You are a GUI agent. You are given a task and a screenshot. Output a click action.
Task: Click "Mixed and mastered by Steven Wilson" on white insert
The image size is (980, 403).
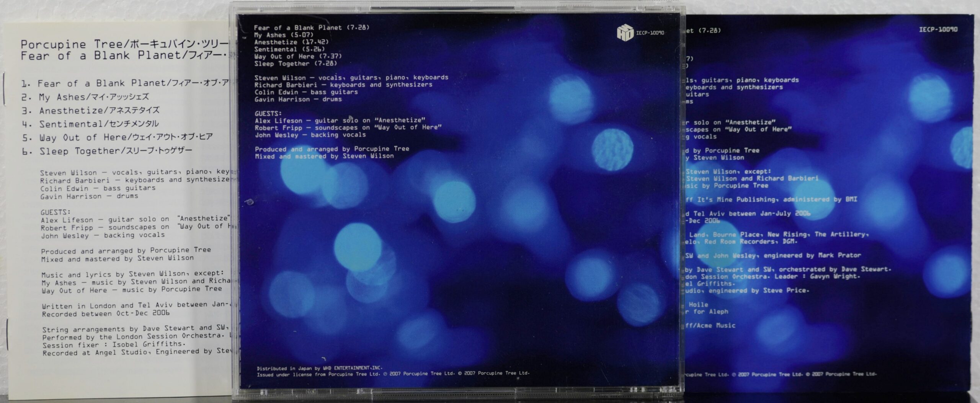coord(118,259)
